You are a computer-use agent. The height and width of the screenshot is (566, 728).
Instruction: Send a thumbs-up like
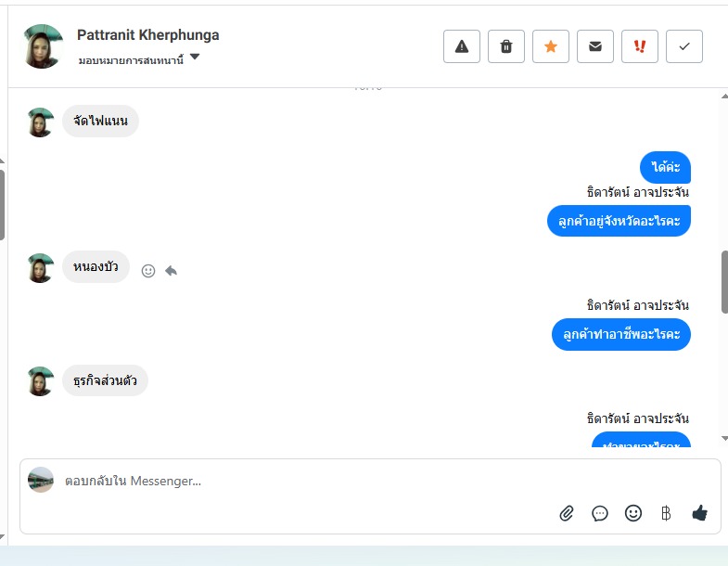[699, 513]
